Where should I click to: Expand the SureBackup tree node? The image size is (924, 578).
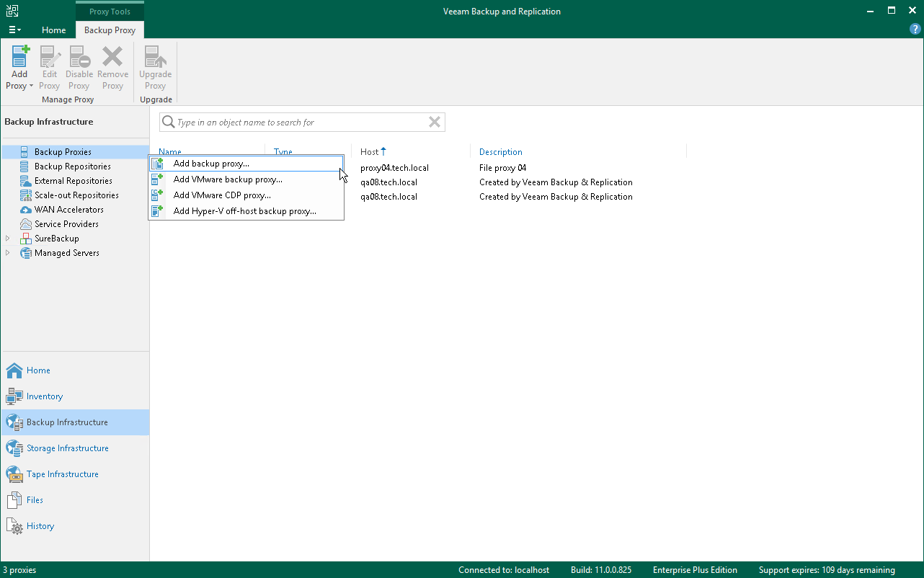click(7, 238)
